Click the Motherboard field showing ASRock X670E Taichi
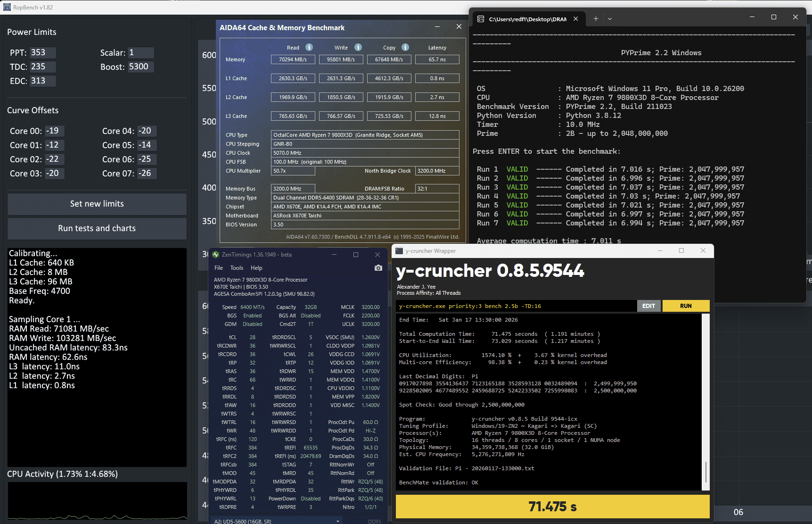Screen dimensions: 812x524 (x=365, y=216)
